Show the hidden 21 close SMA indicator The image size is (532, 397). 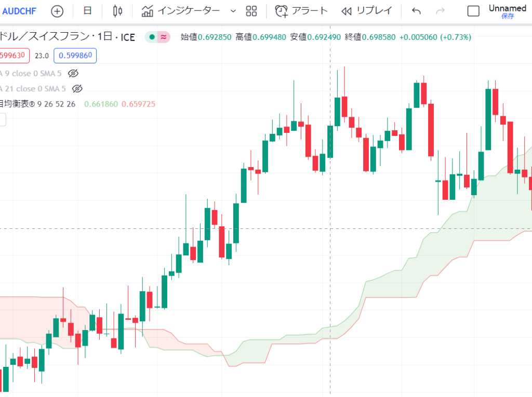(77, 89)
